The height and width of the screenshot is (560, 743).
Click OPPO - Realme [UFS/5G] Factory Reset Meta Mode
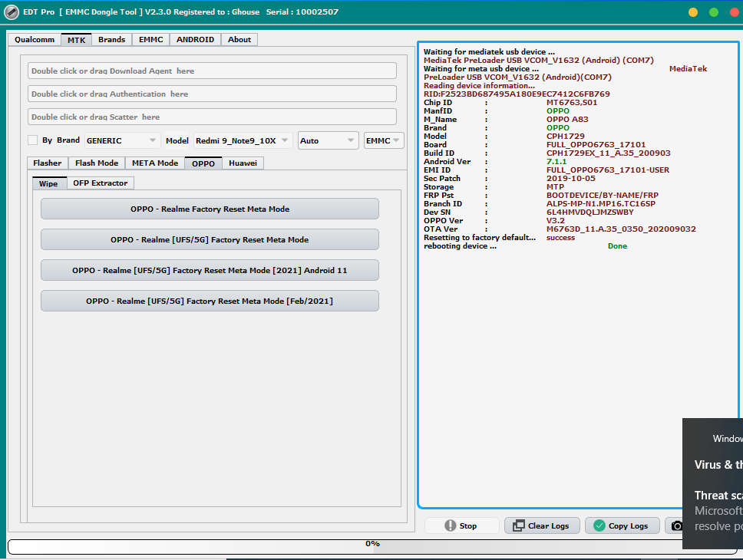[x=210, y=240]
